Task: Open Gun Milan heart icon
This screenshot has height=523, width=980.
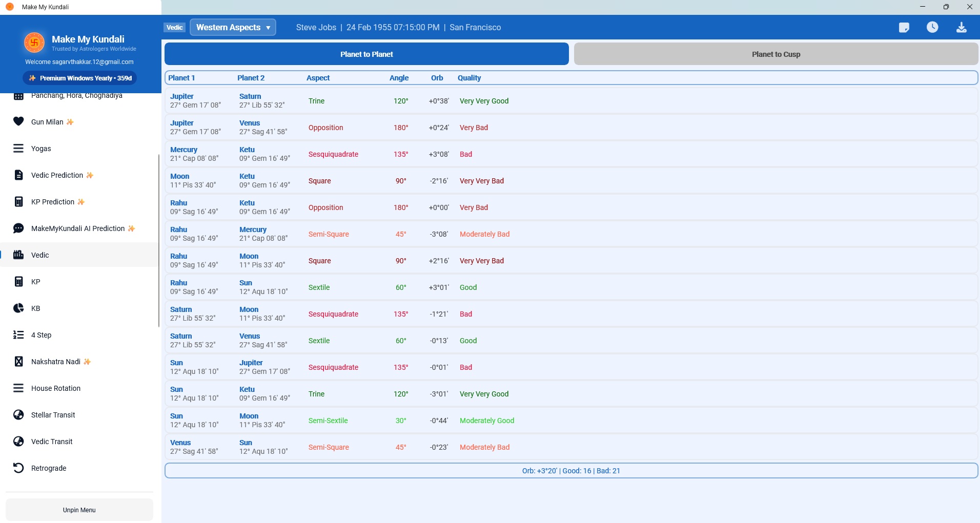Action: point(18,121)
